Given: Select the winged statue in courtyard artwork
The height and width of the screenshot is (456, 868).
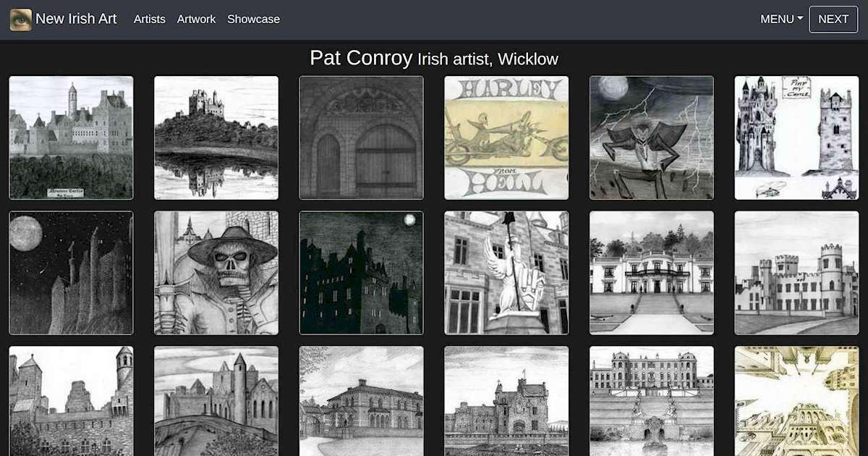Looking at the screenshot, I should click(x=506, y=272).
